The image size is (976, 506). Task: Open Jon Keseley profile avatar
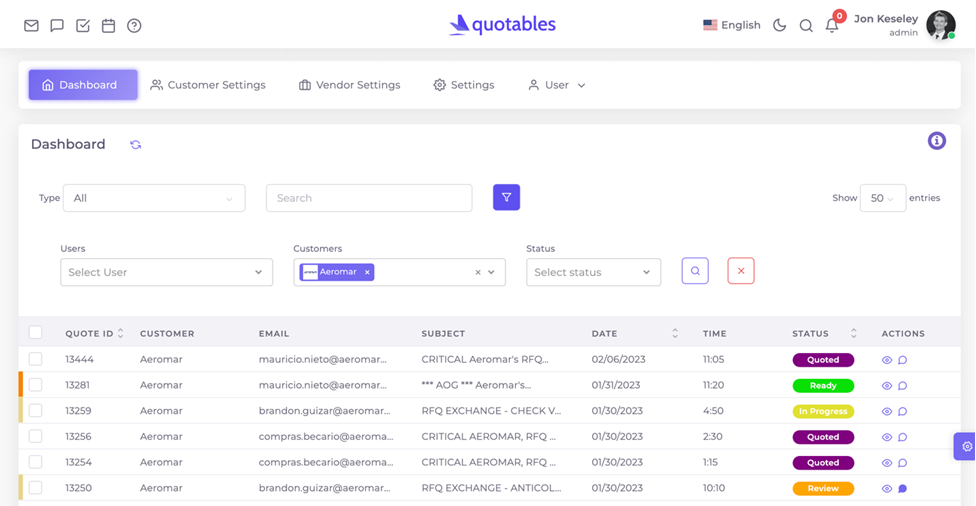click(x=941, y=25)
